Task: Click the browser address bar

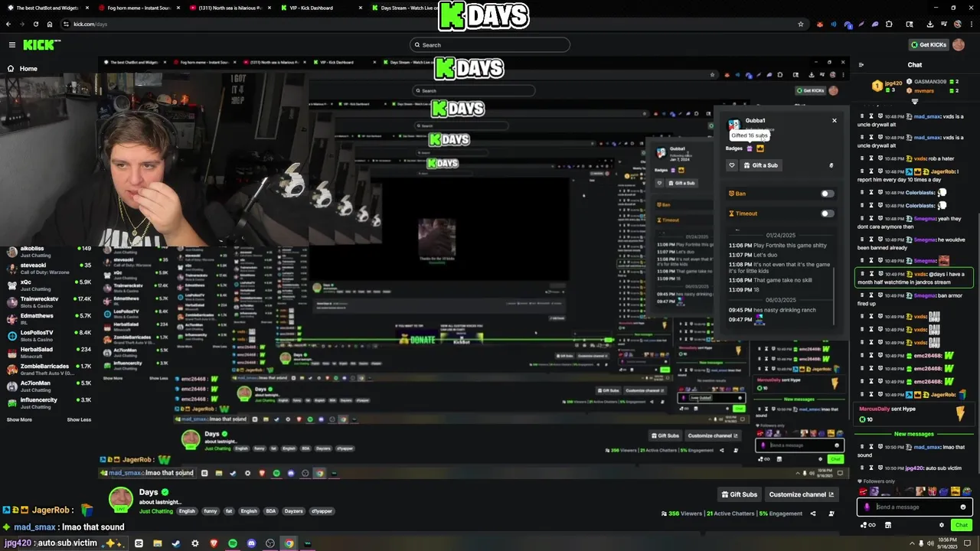Action: [x=429, y=24]
